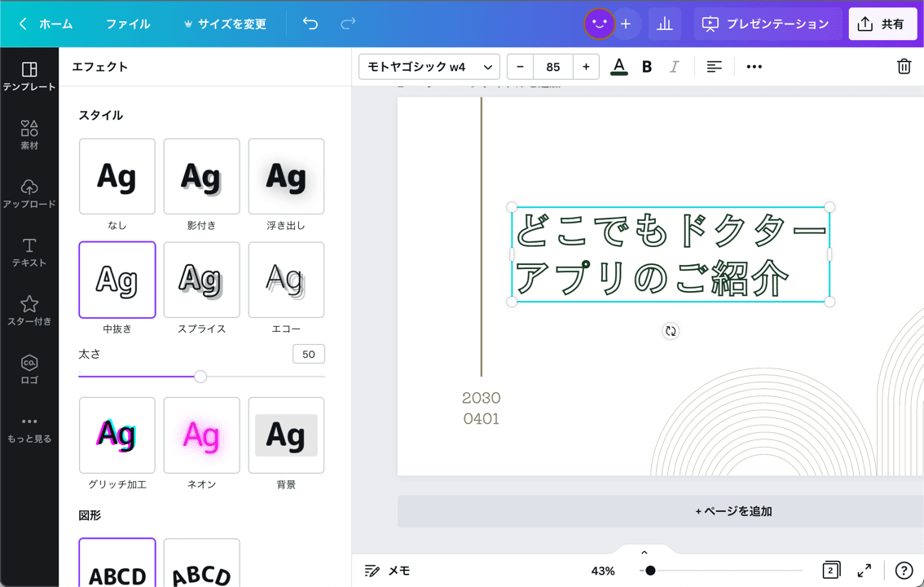Viewport: 924px width, 587px height.
Task: Enable the 影付き style effect
Action: tap(201, 176)
